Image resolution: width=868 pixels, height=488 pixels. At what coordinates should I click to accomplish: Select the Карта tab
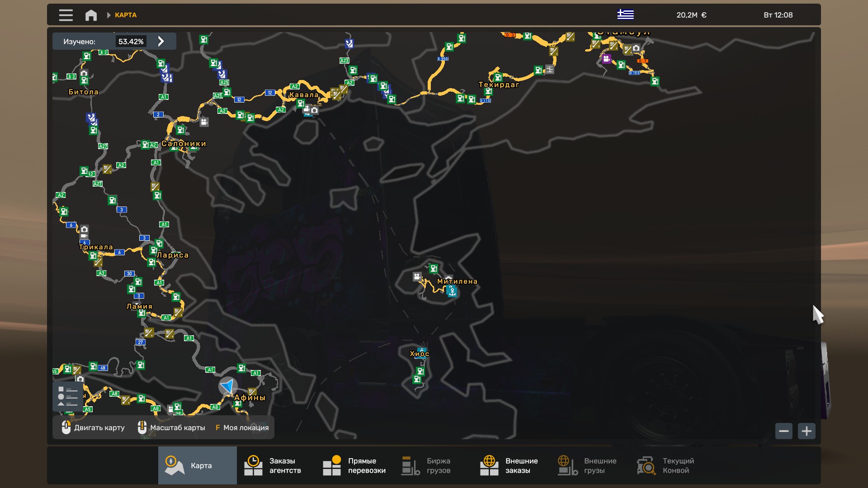(x=198, y=465)
